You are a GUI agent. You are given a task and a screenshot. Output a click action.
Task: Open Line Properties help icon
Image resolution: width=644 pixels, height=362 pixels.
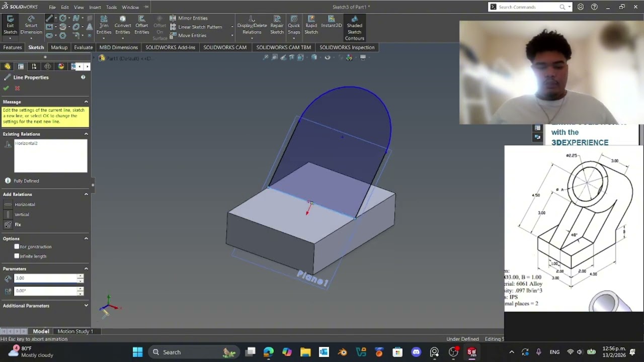tap(83, 77)
